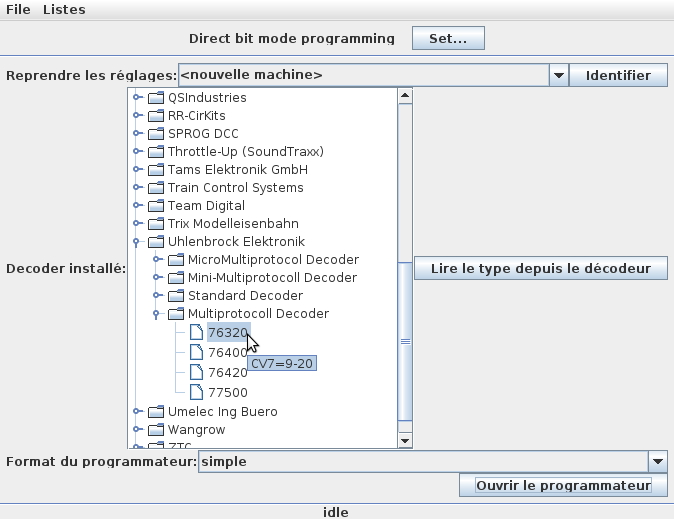Click the Trix Modelleisenbahn folder icon
The height and width of the screenshot is (519, 674).
(x=156, y=224)
